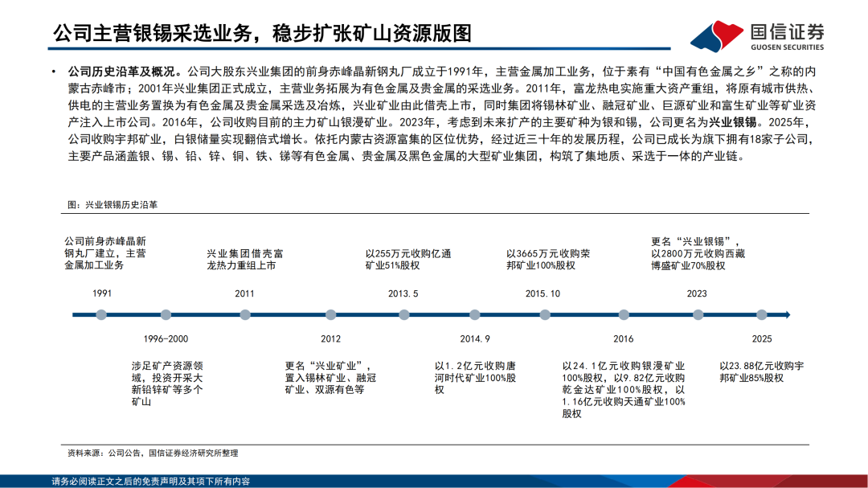Click the date label 2015.10
The image size is (868, 488).
pyautogui.click(x=542, y=293)
